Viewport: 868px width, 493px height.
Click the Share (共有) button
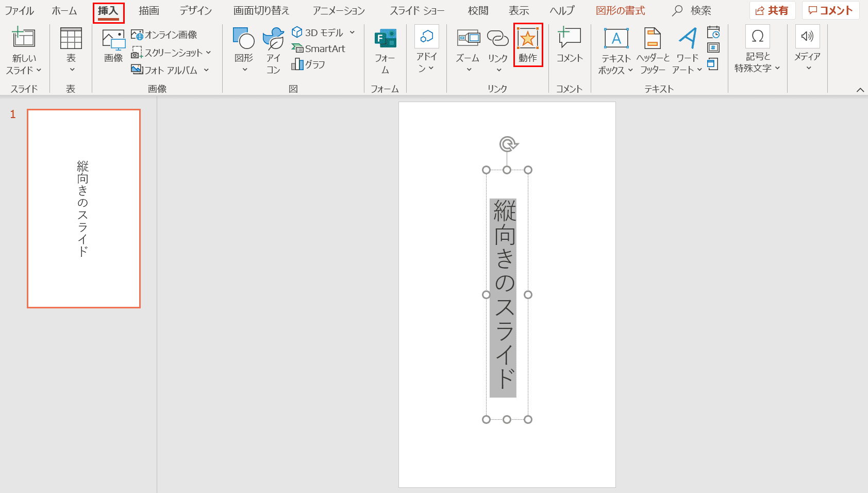coord(772,10)
